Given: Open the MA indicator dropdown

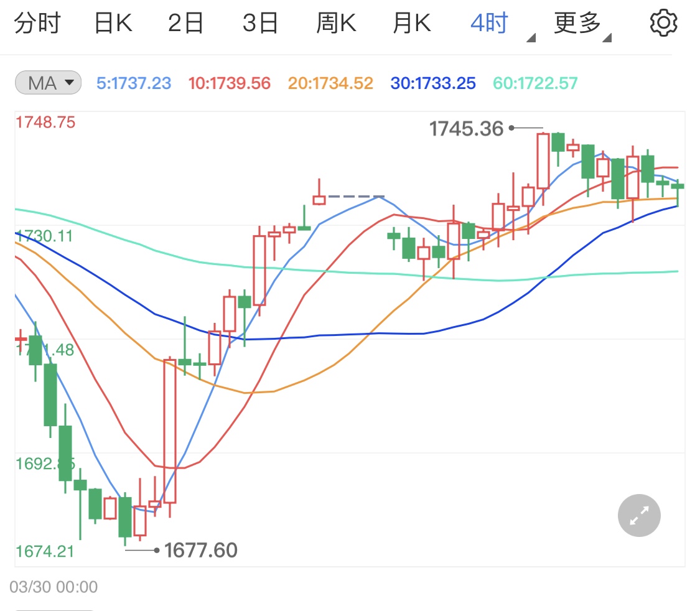Looking at the screenshot, I should (48, 82).
